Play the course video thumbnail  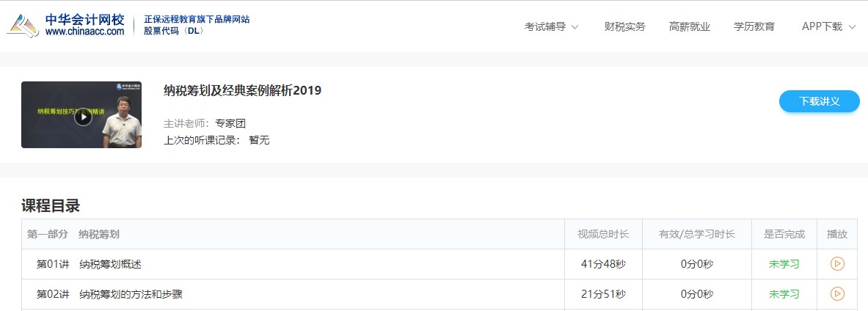point(83,117)
